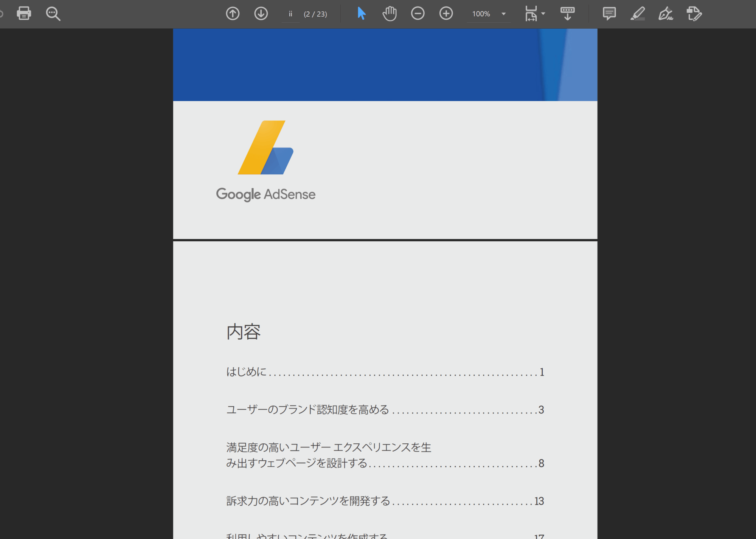This screenshot has height=539, width=756.
Task: Click page number 3 in contents
Action: coord(541,410)
